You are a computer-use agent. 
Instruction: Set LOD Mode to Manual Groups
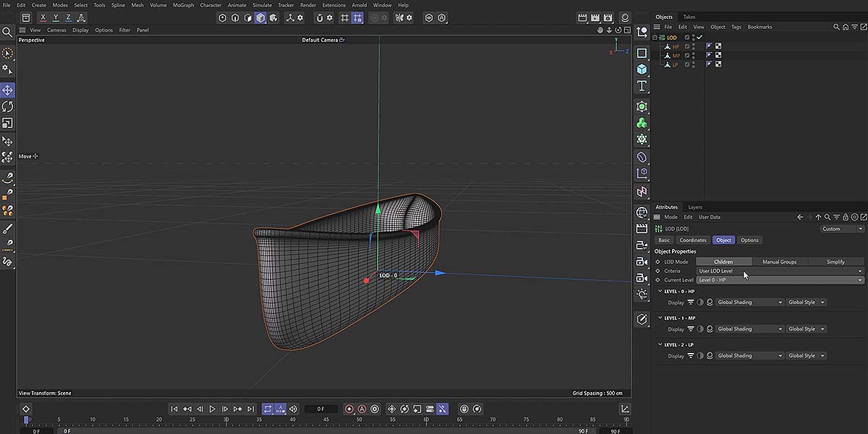click(779, 262)
